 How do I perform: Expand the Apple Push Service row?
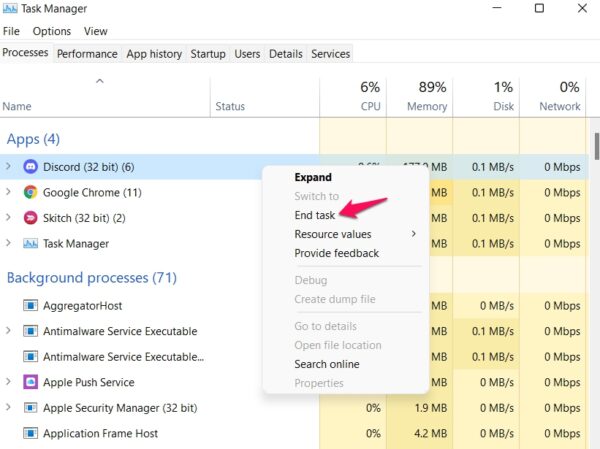coord(8,382)
